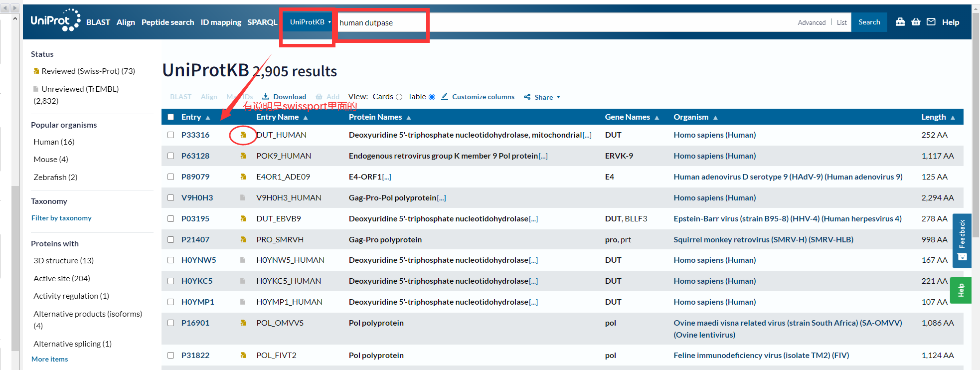This screenshot has width=980, height=370.
Task: Sort by Organism column arrow
Action: click(x=715, y=118)
